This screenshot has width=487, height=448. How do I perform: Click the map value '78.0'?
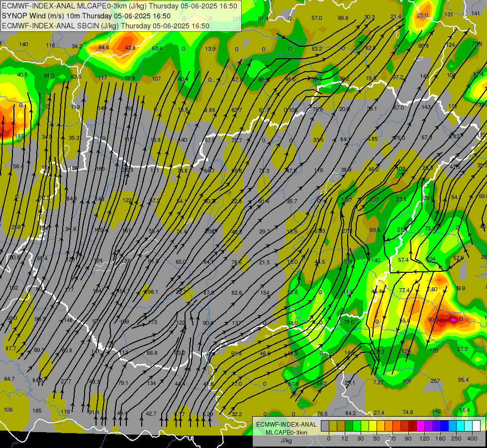pos(349,322)
